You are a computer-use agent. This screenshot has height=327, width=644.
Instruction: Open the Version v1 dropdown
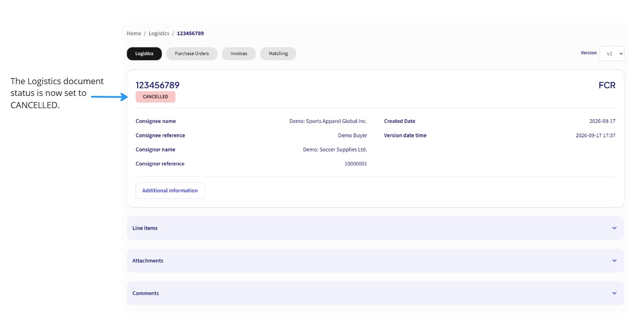click(x=612, y=54)
